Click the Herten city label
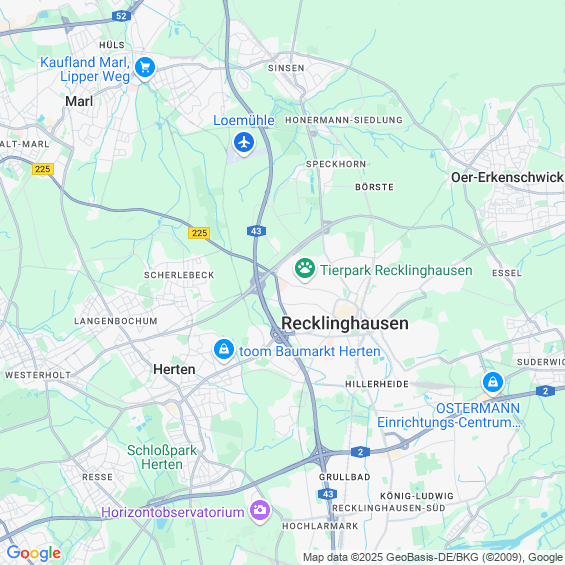The image size is (565, 565). [174, 369]
